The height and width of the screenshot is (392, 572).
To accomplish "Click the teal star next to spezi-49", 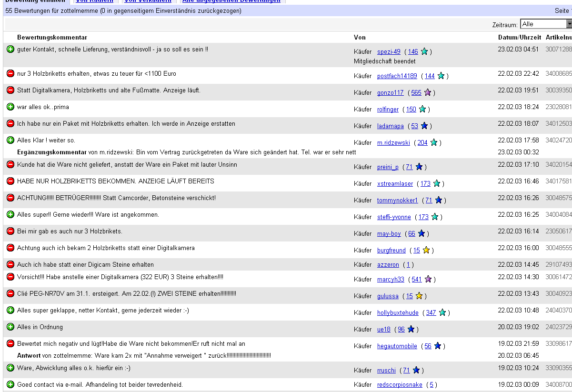I will point(424,51).
